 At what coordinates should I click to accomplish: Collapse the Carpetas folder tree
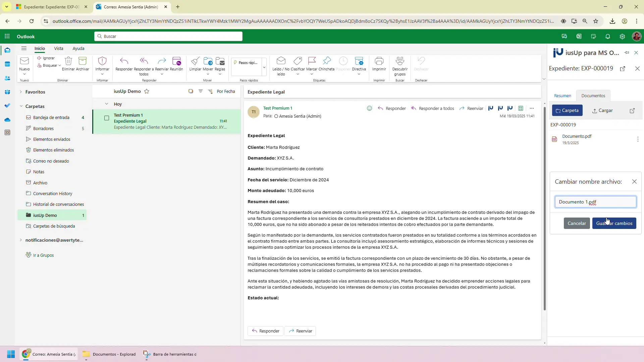[x=21, y=106]
